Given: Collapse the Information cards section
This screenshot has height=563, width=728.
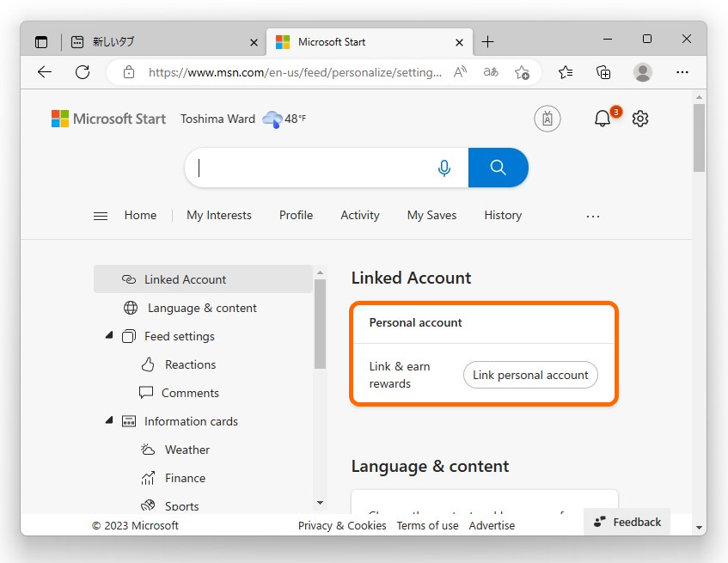Looking at the screenshot, I should (108, 420).
